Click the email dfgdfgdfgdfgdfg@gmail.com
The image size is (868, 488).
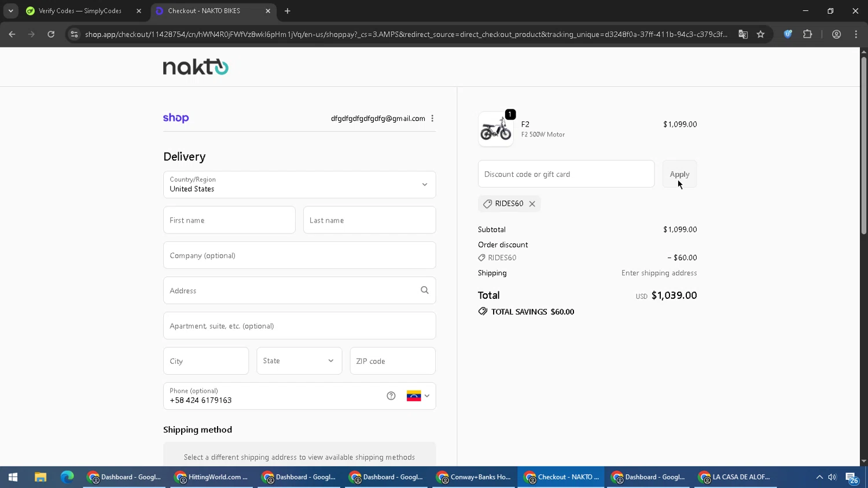(378, 119)
